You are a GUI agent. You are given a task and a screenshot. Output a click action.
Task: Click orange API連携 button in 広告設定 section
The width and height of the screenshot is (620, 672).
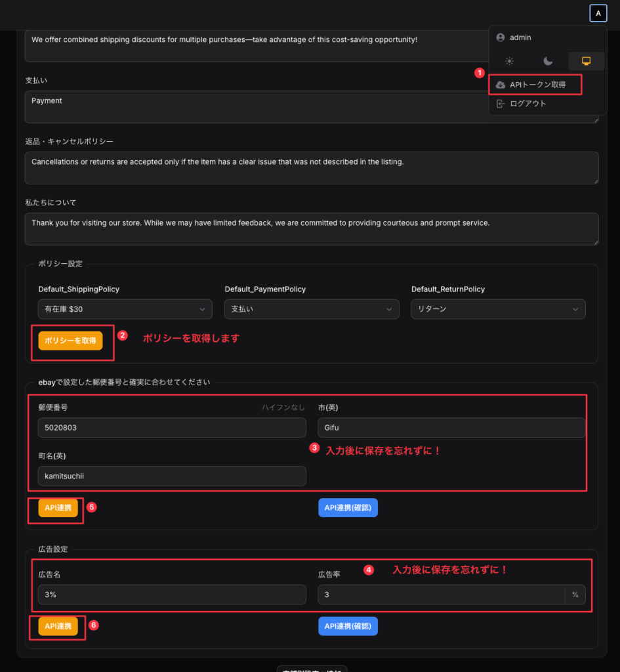click(58, 626)
